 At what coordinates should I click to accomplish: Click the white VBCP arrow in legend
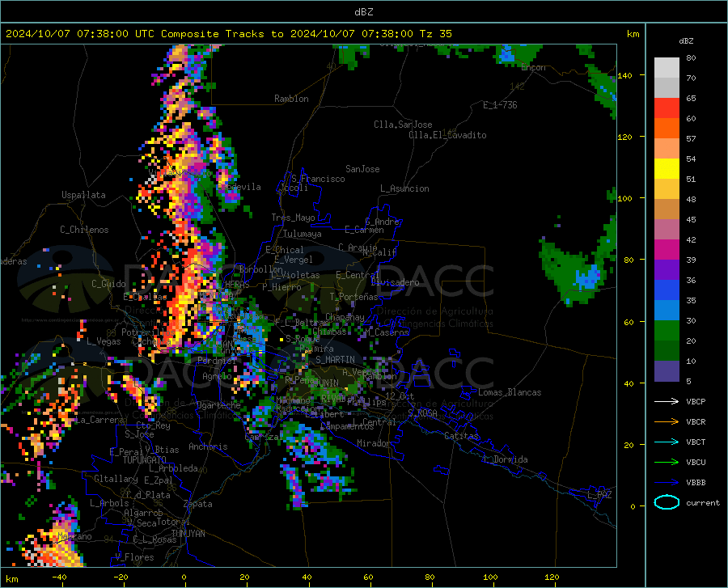667,401
